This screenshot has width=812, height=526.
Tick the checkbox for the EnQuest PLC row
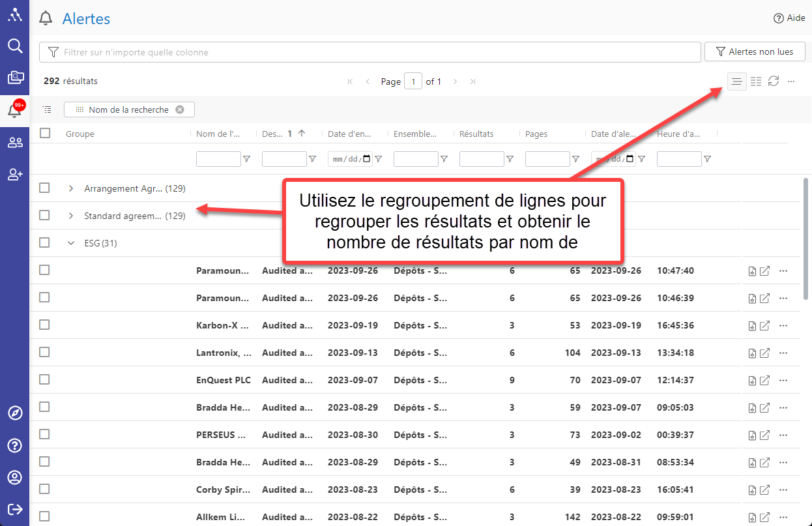pyautogui.click(x=44, y=379)
